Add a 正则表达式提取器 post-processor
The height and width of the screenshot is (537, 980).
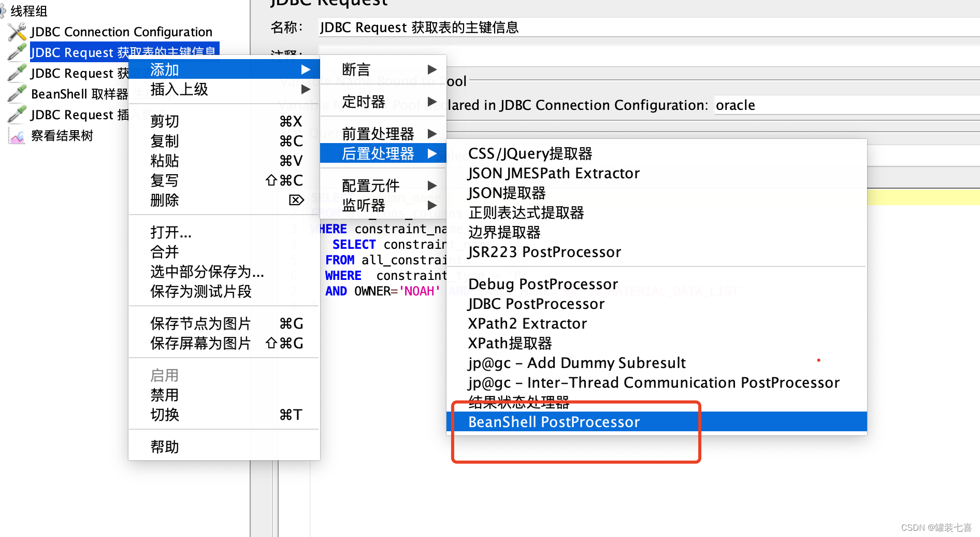pos(657,213)
